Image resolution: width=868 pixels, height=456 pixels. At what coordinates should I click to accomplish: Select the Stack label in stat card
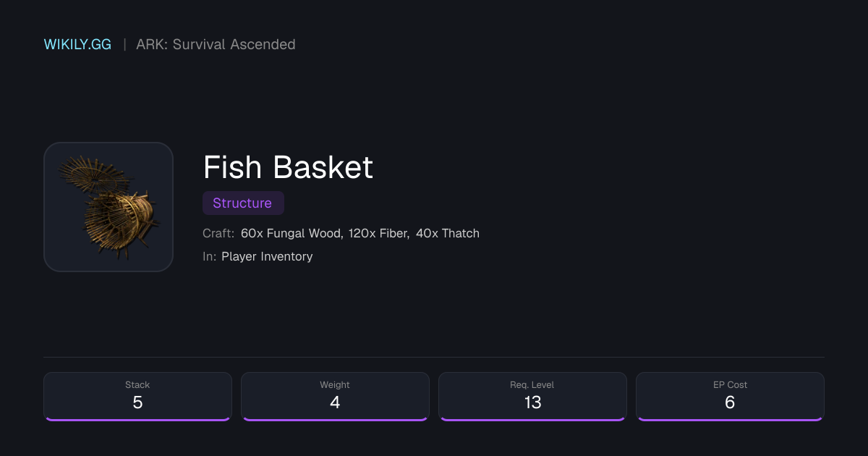[137, 385]
